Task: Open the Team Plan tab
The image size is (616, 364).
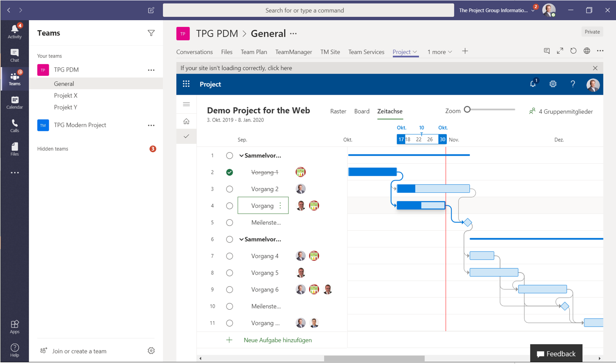Action: [253, 51]
